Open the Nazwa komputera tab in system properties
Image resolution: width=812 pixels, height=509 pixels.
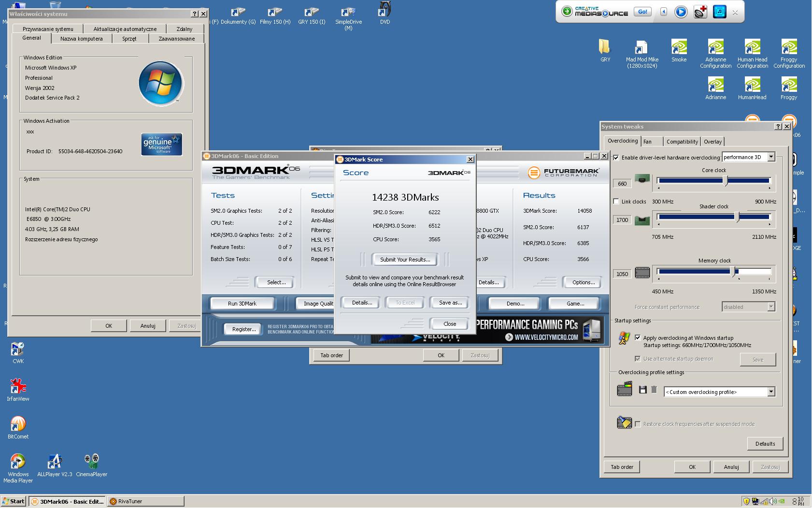coord(81,39)
